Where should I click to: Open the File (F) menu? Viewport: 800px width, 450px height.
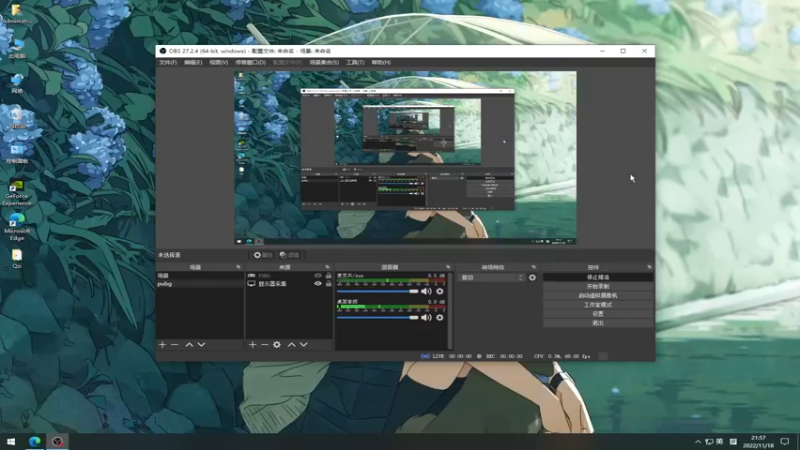168,62
